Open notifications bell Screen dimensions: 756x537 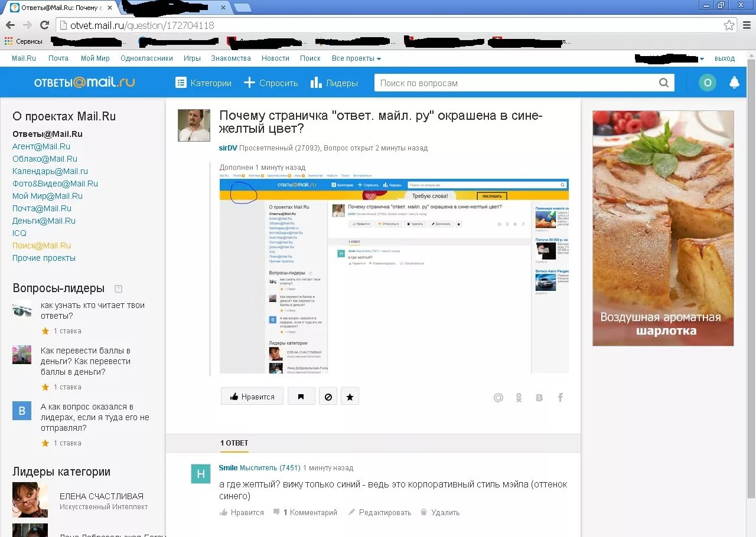(x=734, y=83)
